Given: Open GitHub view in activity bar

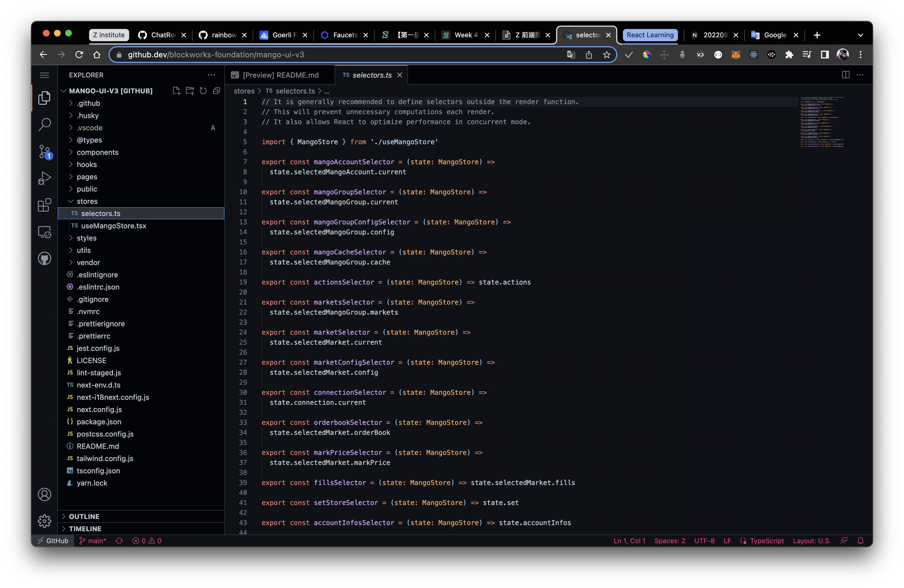Looking at the screenshot, I should click(45, 259).
